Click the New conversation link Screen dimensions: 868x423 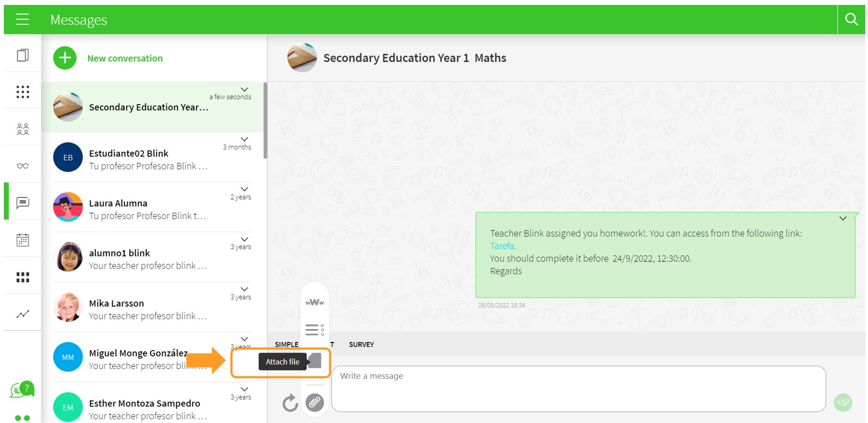click(125, 58)
